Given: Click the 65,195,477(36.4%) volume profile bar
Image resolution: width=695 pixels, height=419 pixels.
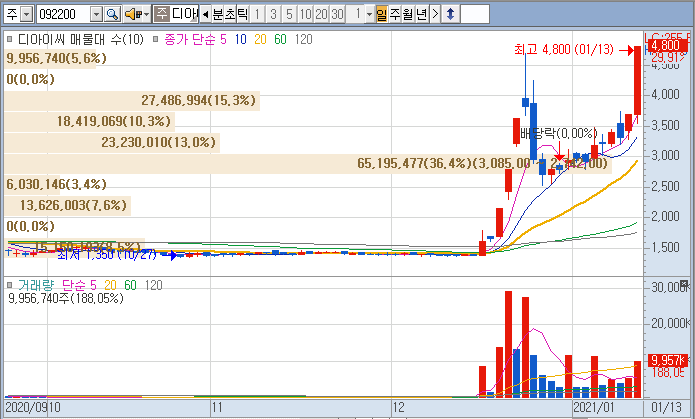Looking at the screenshot, I should [308, 164].
